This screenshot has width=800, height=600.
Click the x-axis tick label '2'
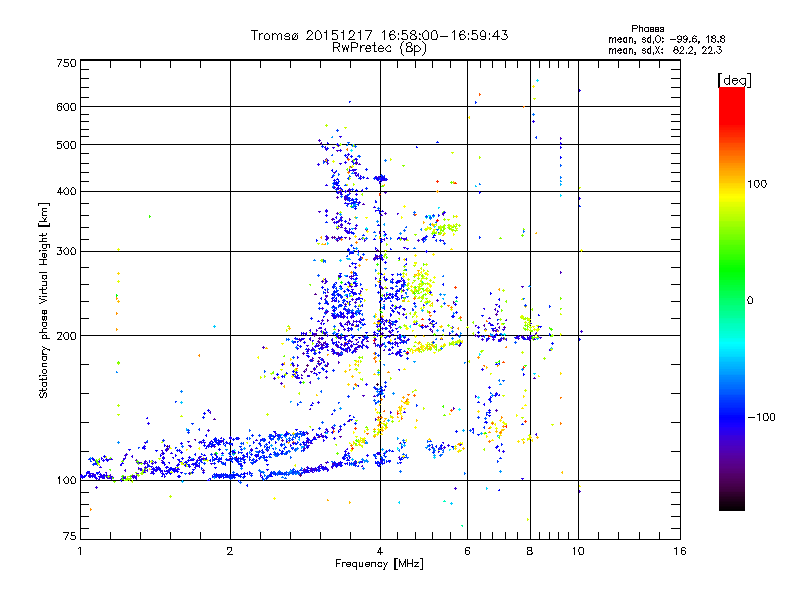tap(230, 551)
